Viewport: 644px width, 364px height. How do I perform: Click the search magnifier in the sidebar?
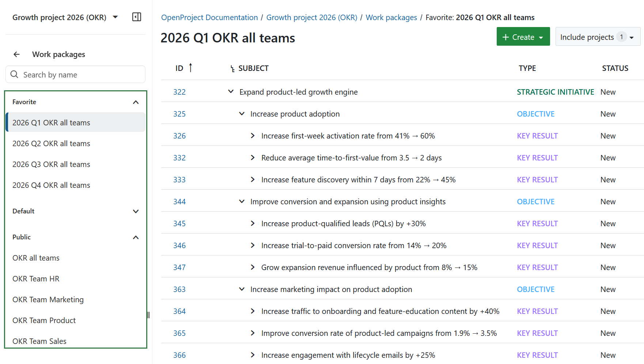15,74
